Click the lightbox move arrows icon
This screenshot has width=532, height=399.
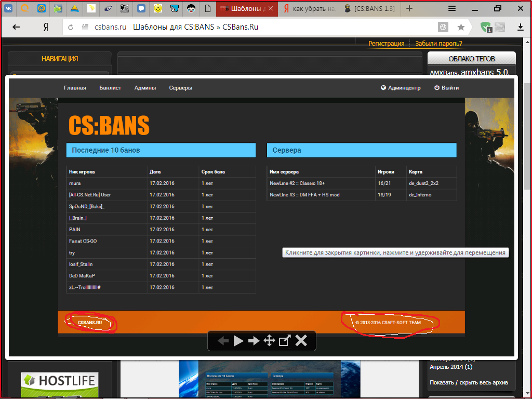tap(269, 341)
